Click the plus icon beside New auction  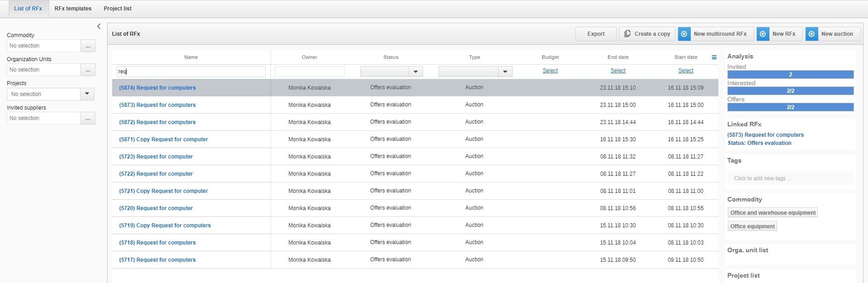(x=811, y=34)
